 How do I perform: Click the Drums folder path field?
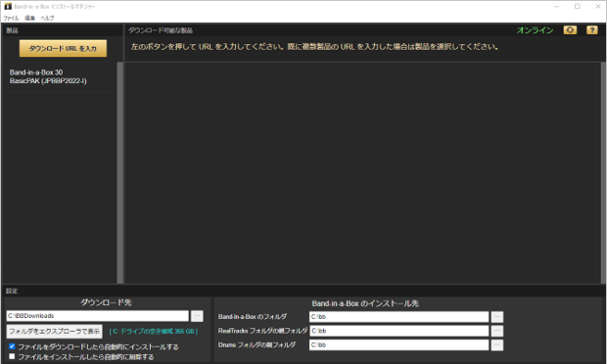[x=399, y=344]
